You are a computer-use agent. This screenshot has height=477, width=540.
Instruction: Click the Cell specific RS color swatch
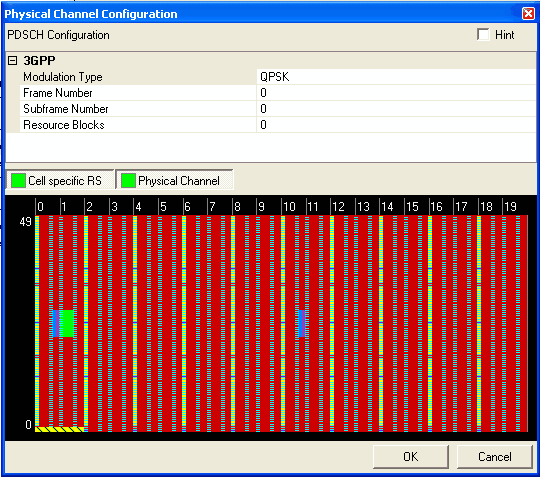(x=18, y=180)
